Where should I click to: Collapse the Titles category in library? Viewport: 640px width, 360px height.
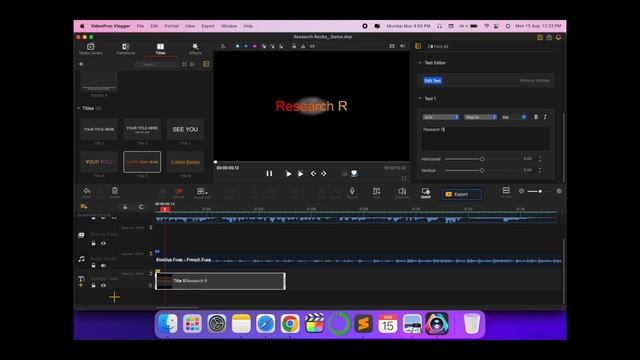[78, 108]
